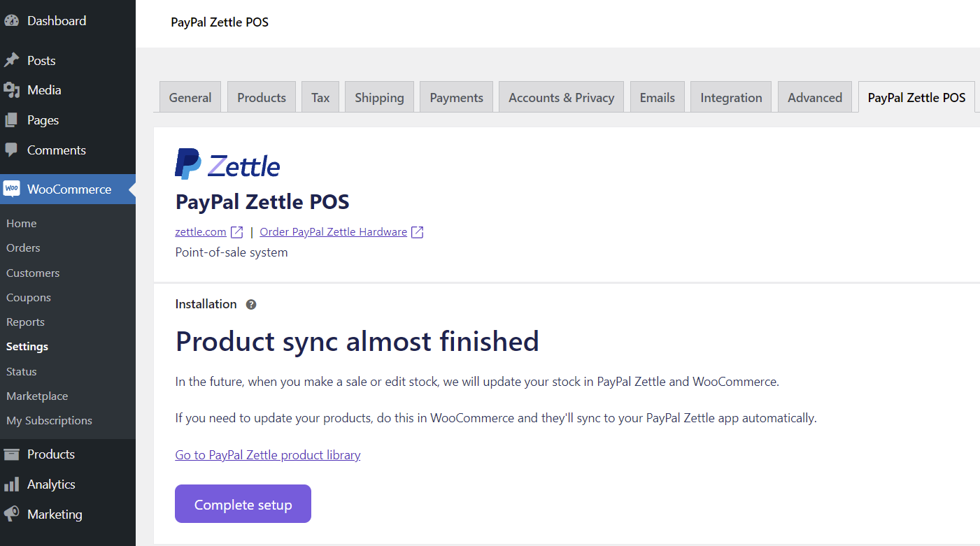The image size is (980, 546).
Task: Click external link icon after Order Hardware
Action: (418, 232)
